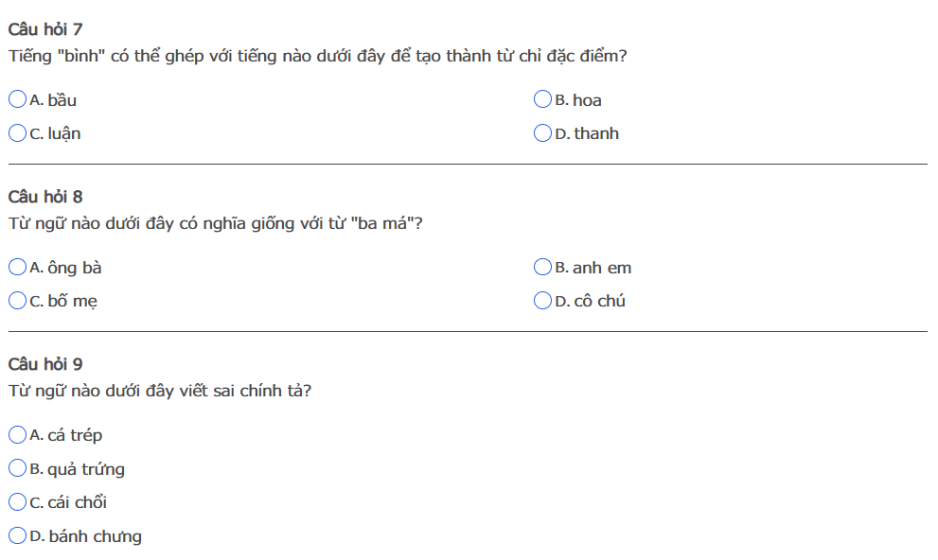Image resolution: width=938 pixels, height=560 pixels.
Task: Choose option B "hoa" in question 7
Action: click(x=542, y=99)
